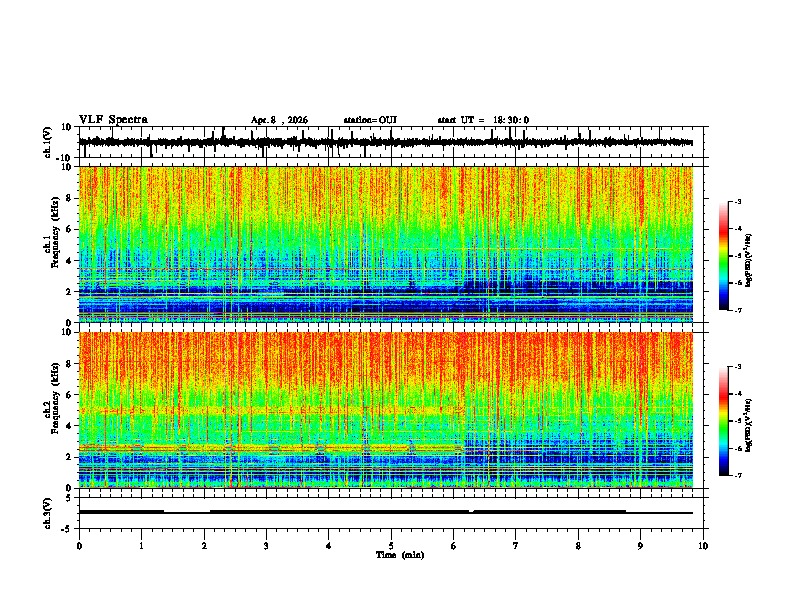Click time axis tick label "6"

453,546
